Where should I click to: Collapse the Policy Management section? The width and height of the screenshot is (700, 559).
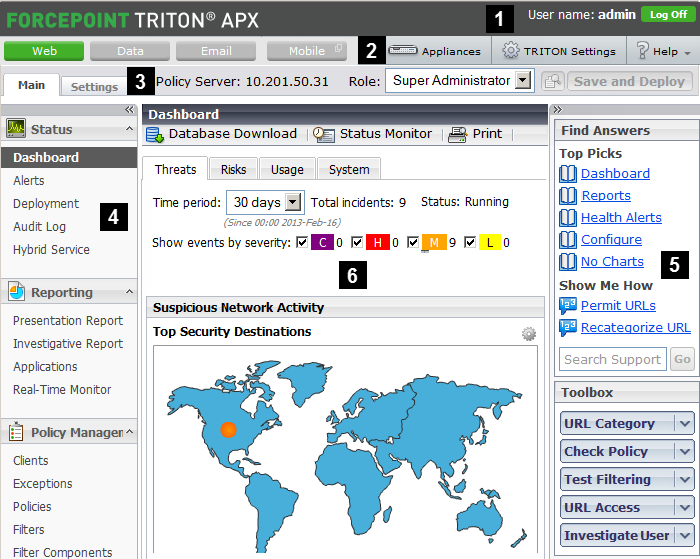click(x=129, y=431)
